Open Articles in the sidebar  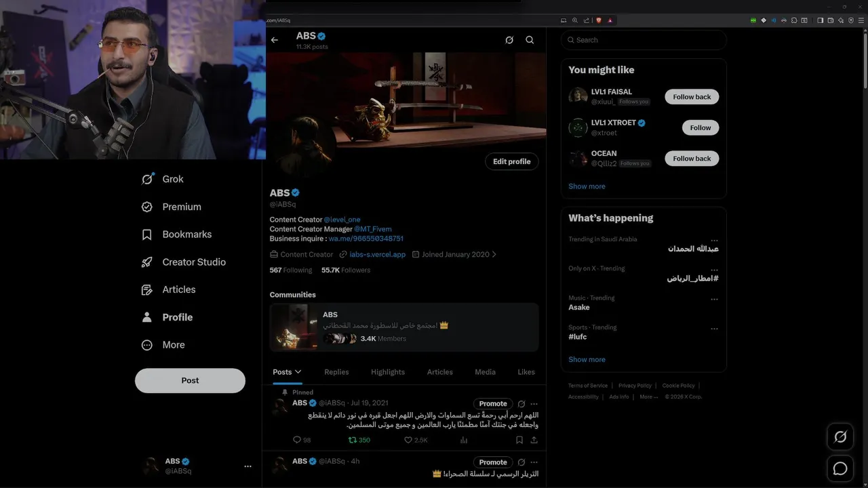tap(168, 289)
